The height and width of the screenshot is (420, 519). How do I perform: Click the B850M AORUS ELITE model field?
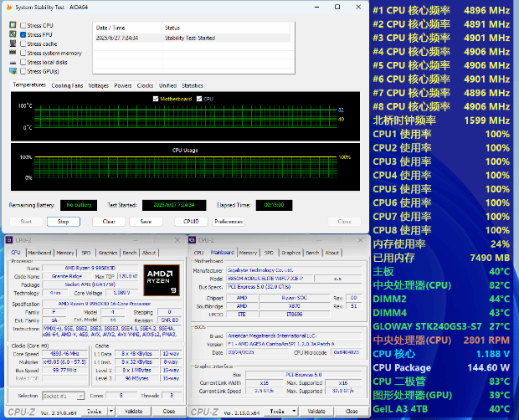coord(270,279)
